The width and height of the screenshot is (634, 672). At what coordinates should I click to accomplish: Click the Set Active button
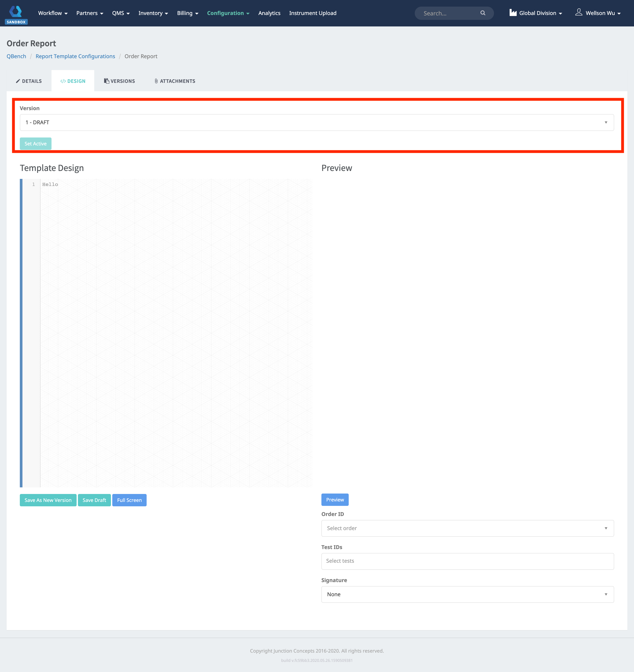click(35, 143)
